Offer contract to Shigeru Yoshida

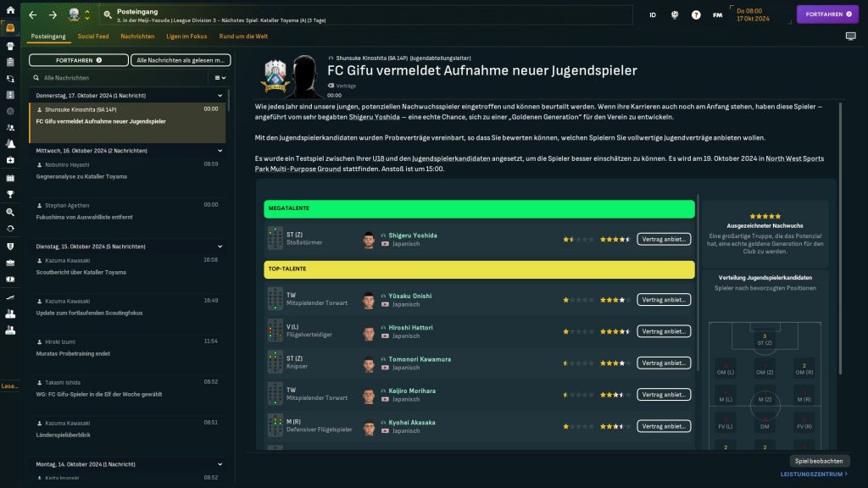pyautogui.click(x=664, y=239)
